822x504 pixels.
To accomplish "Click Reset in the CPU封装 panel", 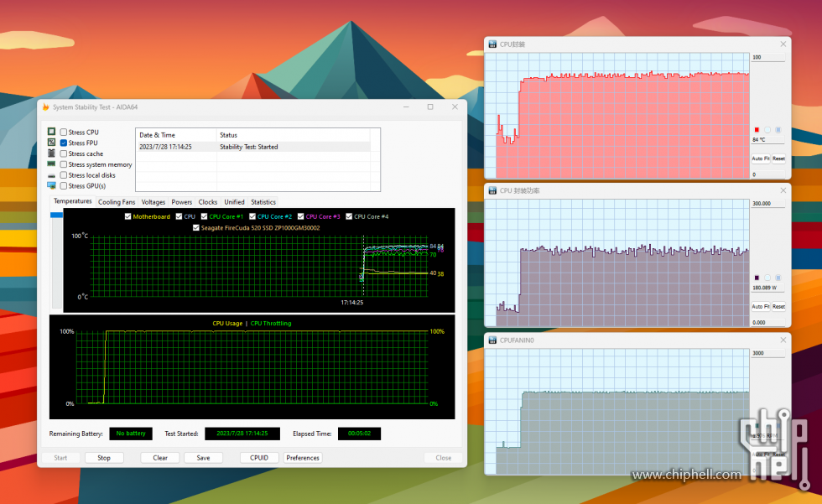I will 778,158.
